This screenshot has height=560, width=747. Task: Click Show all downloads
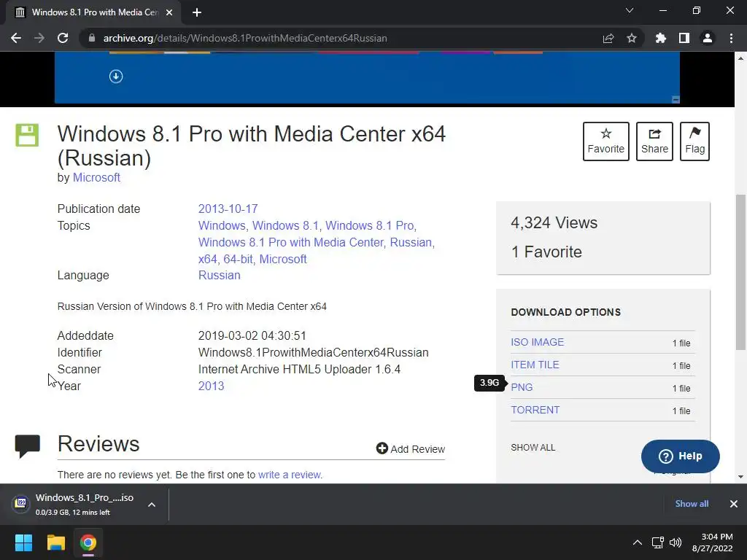692,504
